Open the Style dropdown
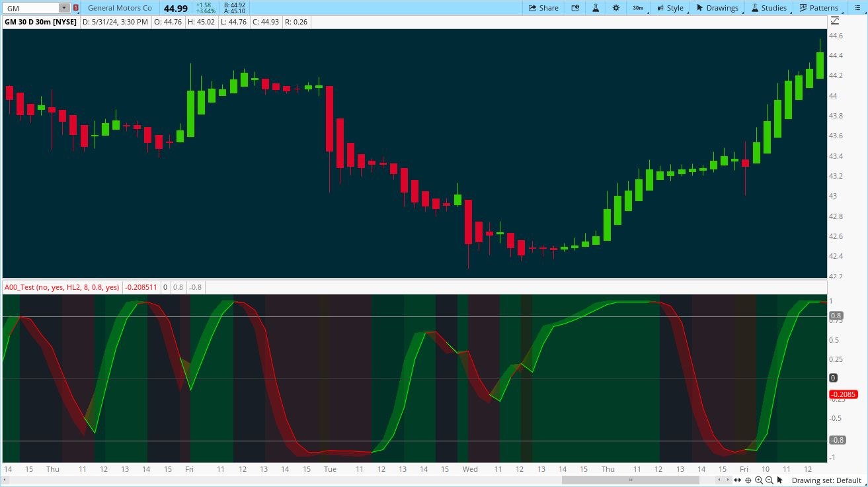 coord(670,8)
